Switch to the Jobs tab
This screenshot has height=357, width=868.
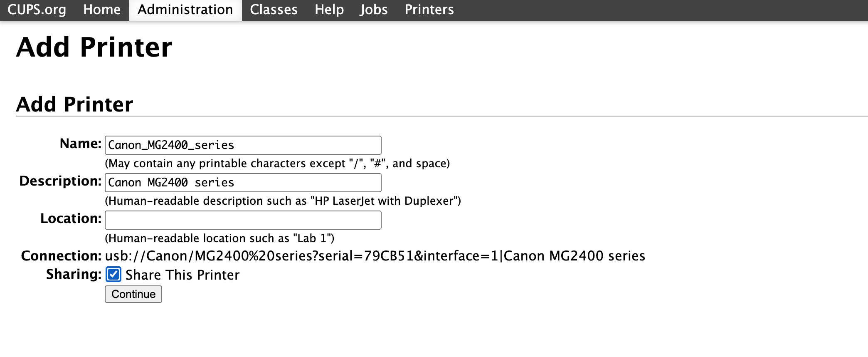point(374,10)
